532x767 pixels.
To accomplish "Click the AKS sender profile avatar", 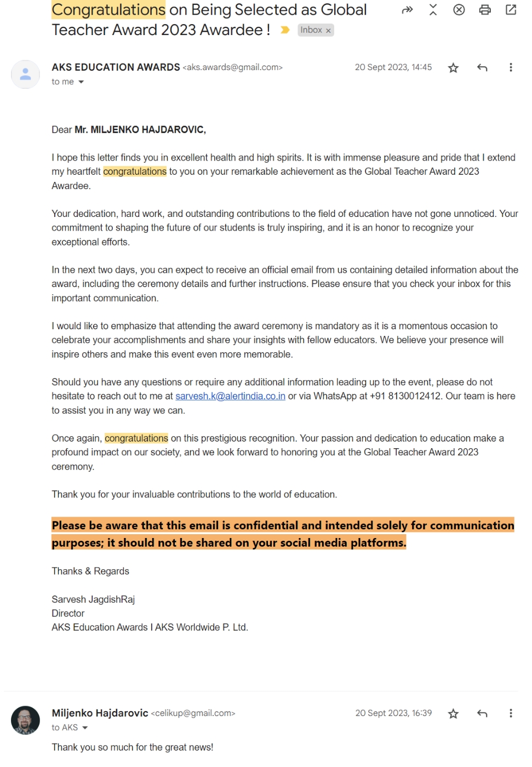I will pos(25,75).
